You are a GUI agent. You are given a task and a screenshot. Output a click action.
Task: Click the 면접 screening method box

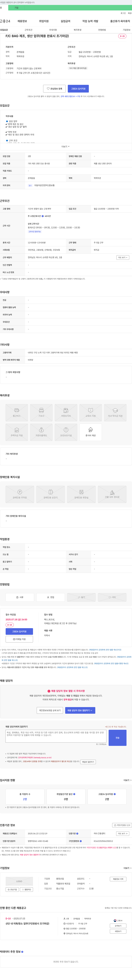pos(51,597)
